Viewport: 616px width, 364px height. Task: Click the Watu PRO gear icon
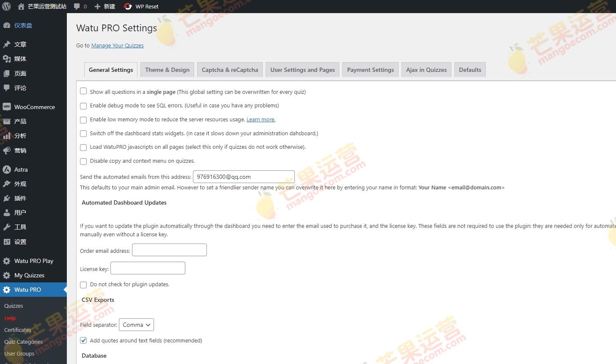[7, 290]
